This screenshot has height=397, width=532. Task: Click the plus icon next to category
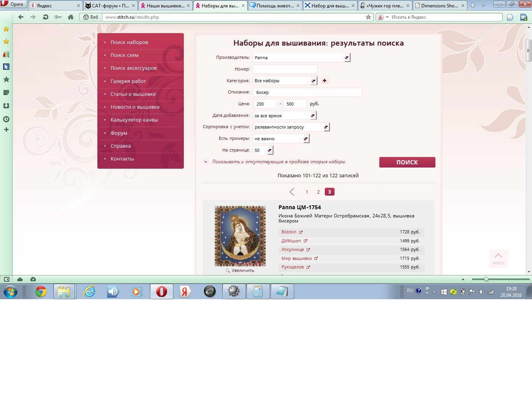pos(324,80)
